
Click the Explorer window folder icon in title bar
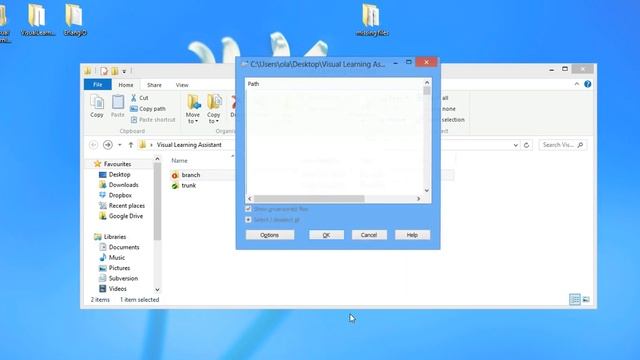coord(88,71)
